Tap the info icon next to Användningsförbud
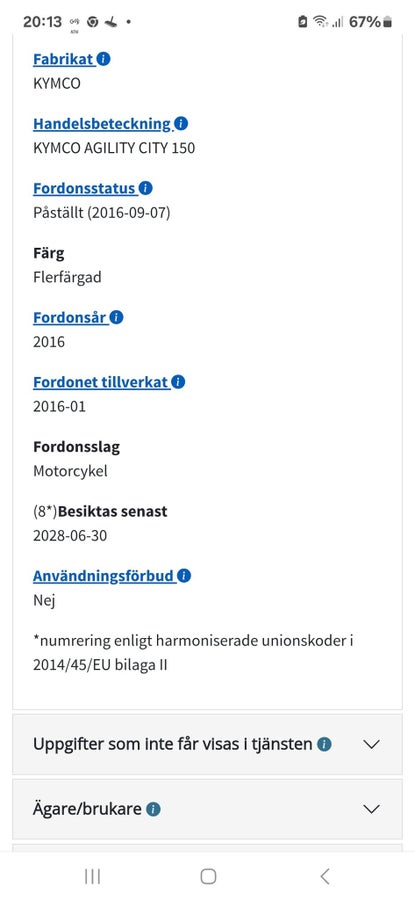Viewport: 415px width, 900px height. tap(184, 576)
